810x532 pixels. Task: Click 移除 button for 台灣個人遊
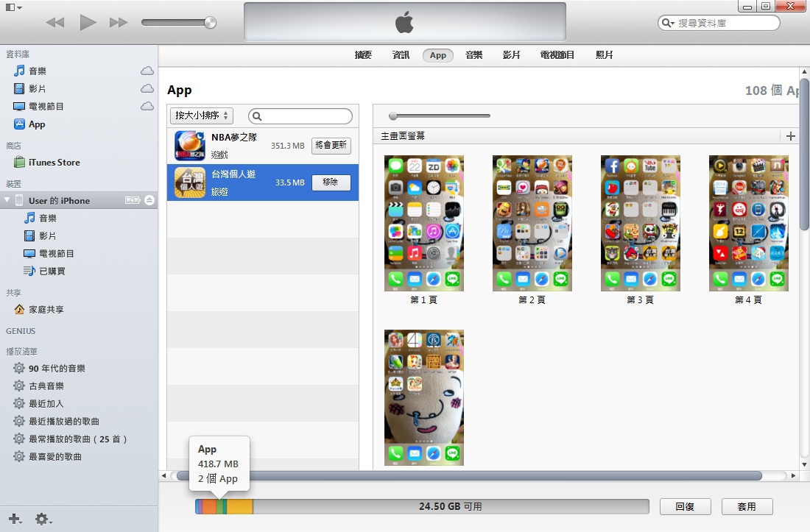click(331, 182)
